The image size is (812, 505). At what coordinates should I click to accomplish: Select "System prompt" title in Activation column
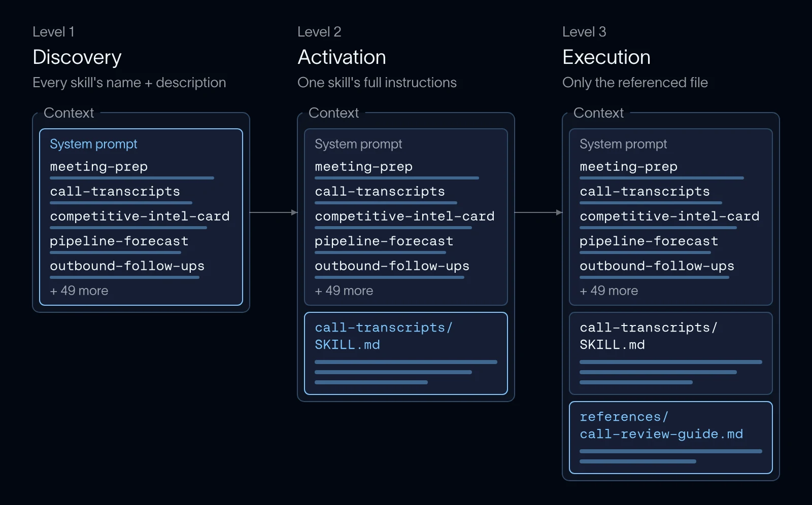click(358, 144)
